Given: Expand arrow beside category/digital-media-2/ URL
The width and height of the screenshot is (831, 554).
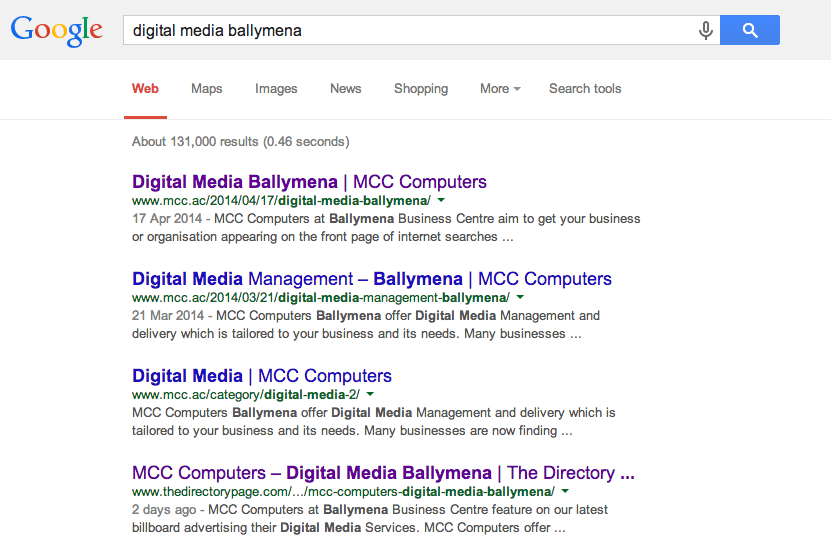Looking at the screenshot, I should pos(370,394).
